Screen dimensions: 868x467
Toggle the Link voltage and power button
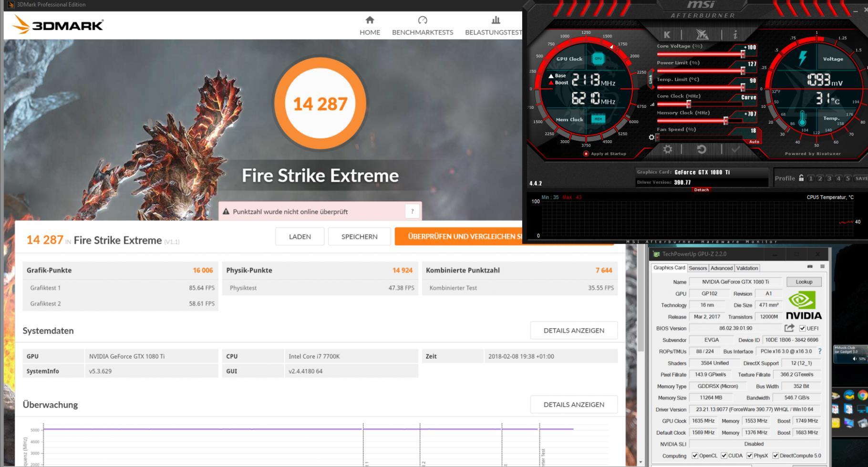[651, 79]
